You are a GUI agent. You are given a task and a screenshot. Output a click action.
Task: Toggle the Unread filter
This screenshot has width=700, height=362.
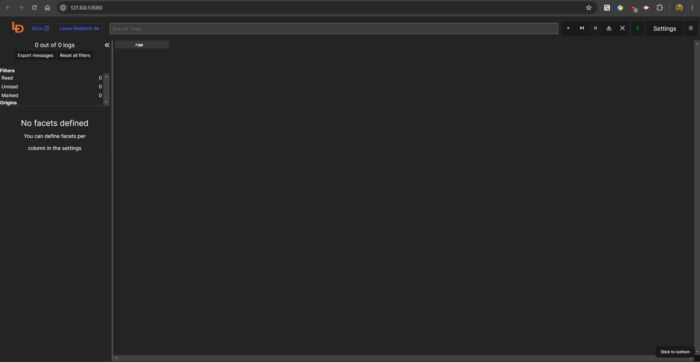pos(51,87)
